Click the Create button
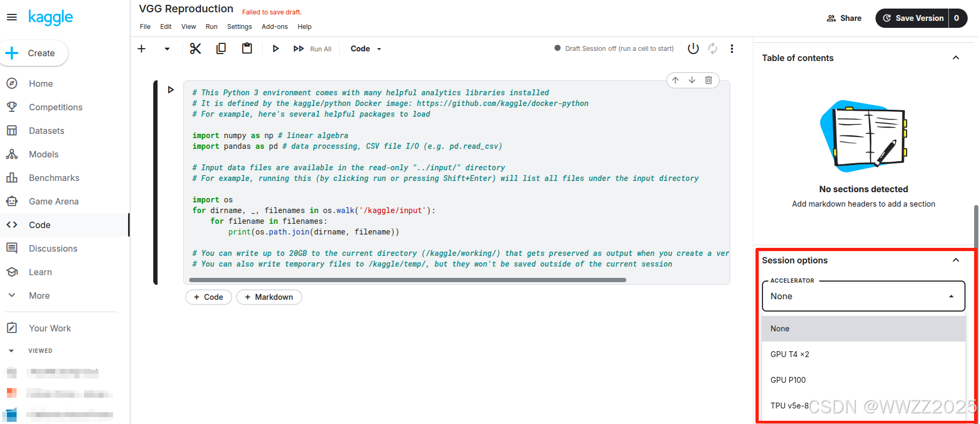 [33, 53]
